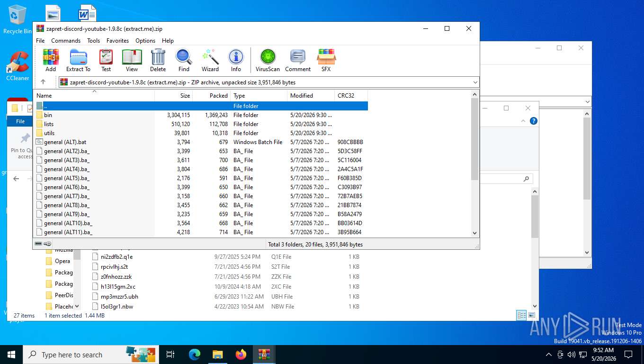The image size is (644, 364).
Task: Sort file list by Name column
Action: coord(94,95)
